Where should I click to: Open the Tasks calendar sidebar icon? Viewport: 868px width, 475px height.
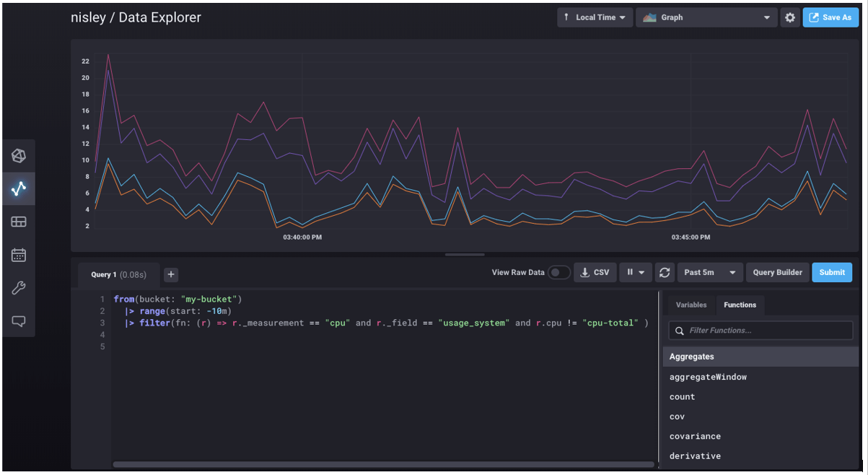coord(19,255)
